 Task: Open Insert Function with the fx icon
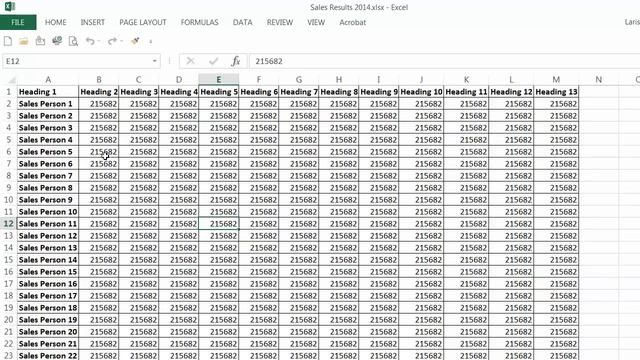click(x=236, y=61)
